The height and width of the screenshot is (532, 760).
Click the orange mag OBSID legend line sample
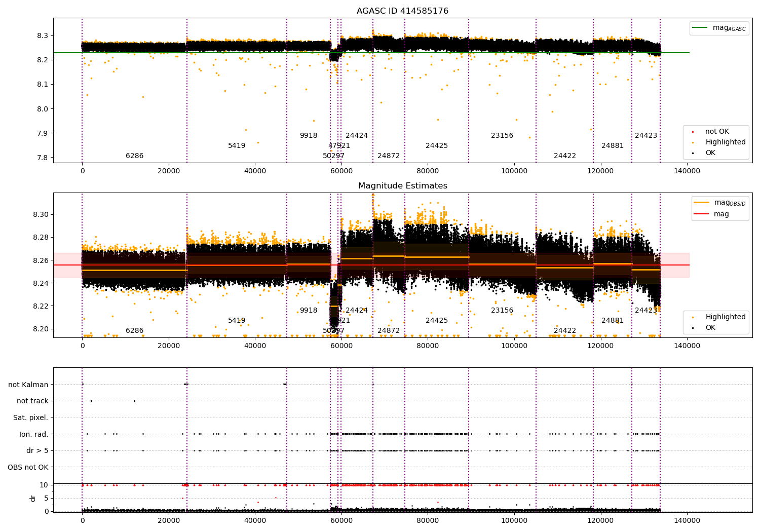(701, 202)
